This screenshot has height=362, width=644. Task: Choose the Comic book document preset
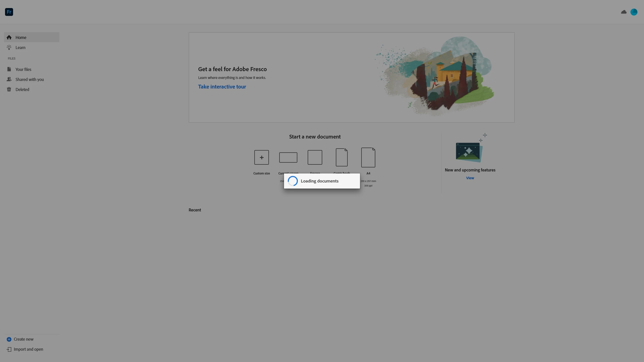(x=341, y=157)
